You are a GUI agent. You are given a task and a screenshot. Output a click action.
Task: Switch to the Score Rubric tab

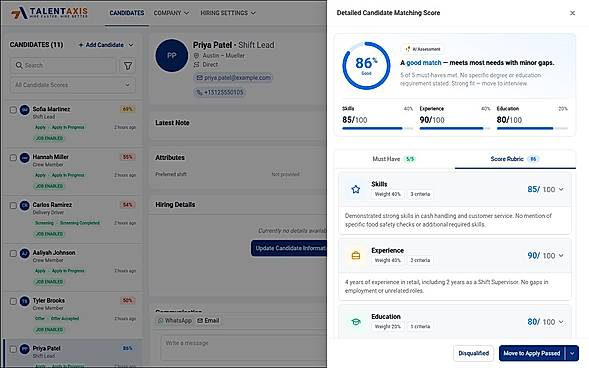pos(515,159)
